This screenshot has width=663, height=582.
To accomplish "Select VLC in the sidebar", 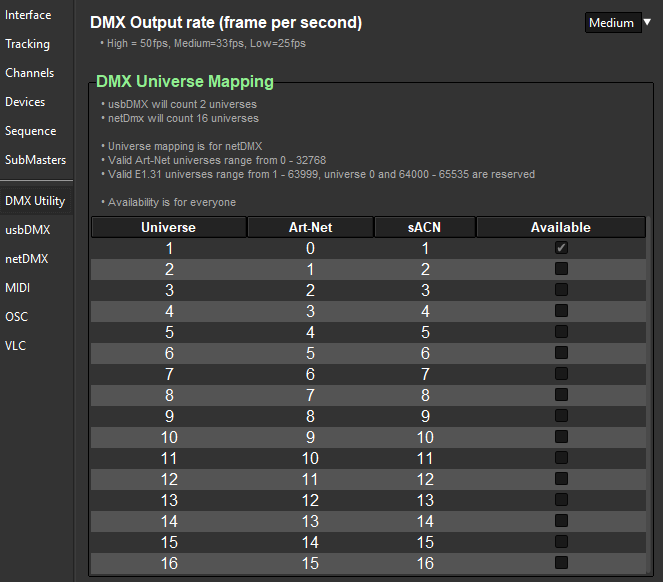I will (16, 346).
